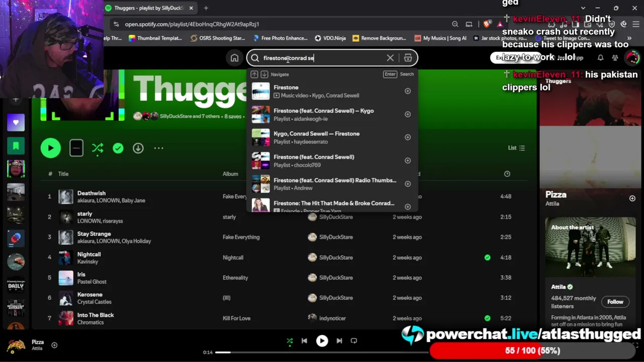The width and height of the screenshot is (644, 362).
Task: Add Pizza to Liked Songs in player bar
Action: coord(54,345)
